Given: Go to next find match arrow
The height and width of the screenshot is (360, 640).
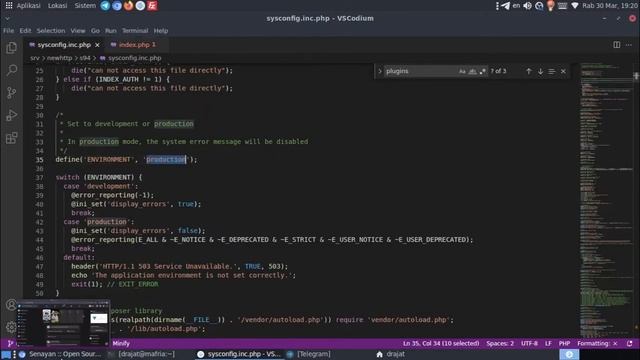Looking at the screenshot, I should coord(540,71).
